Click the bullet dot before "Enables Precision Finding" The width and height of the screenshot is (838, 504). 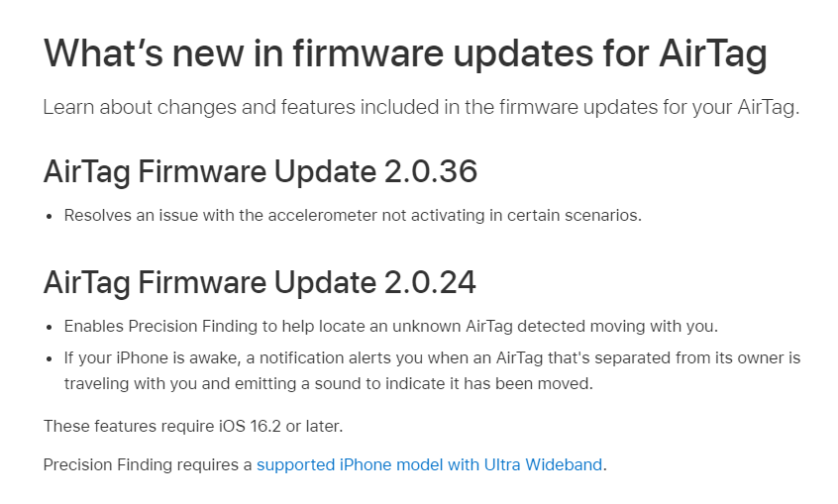49,327
